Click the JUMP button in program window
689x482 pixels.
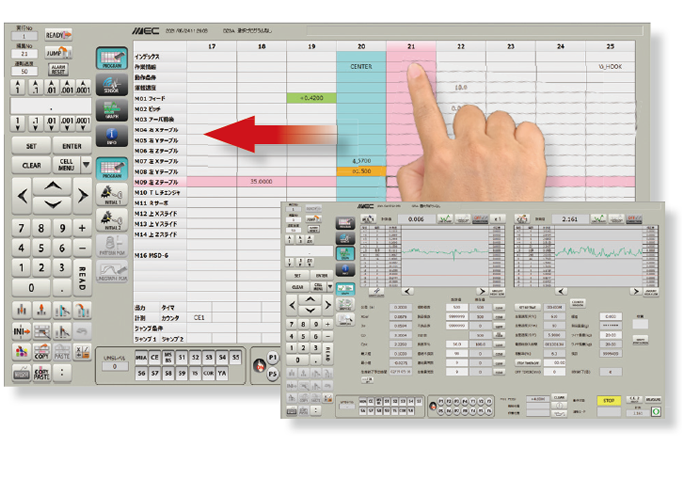click(x=58, y=53)
